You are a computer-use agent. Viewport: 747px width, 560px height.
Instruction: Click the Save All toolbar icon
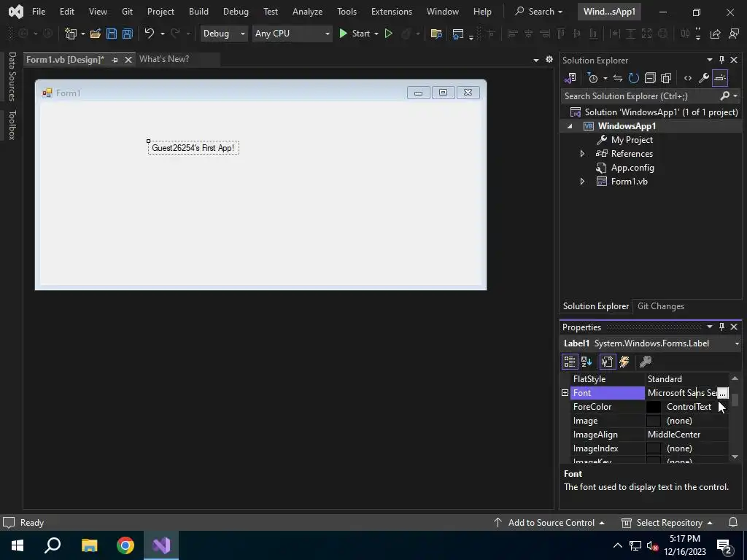(127, 34)
